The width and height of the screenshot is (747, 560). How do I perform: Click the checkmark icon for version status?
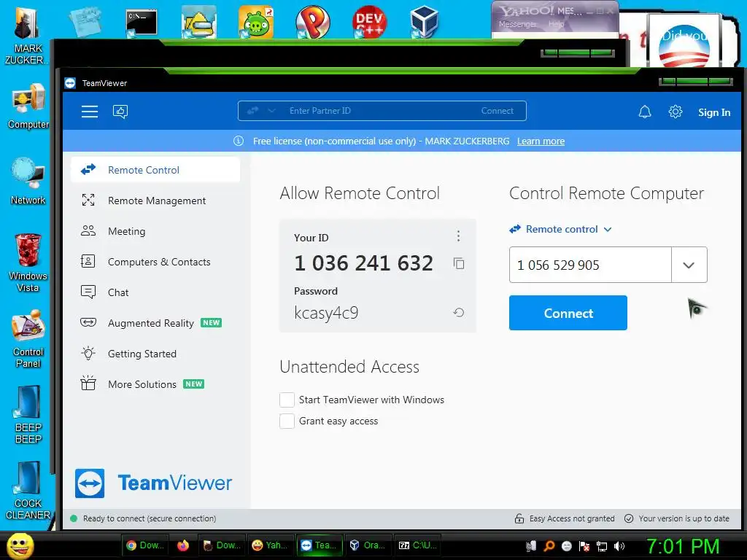(x=629, y=518)
